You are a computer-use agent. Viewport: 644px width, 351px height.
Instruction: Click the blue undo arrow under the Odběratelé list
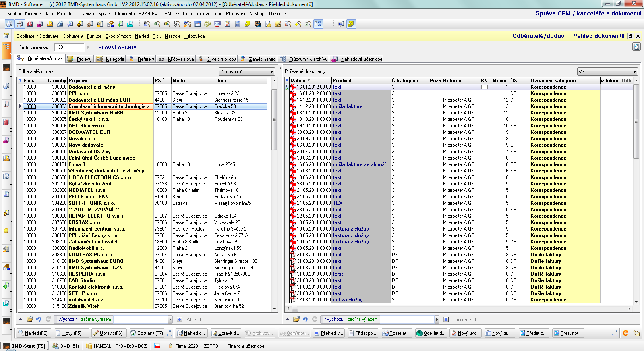[x=39, y=319]
